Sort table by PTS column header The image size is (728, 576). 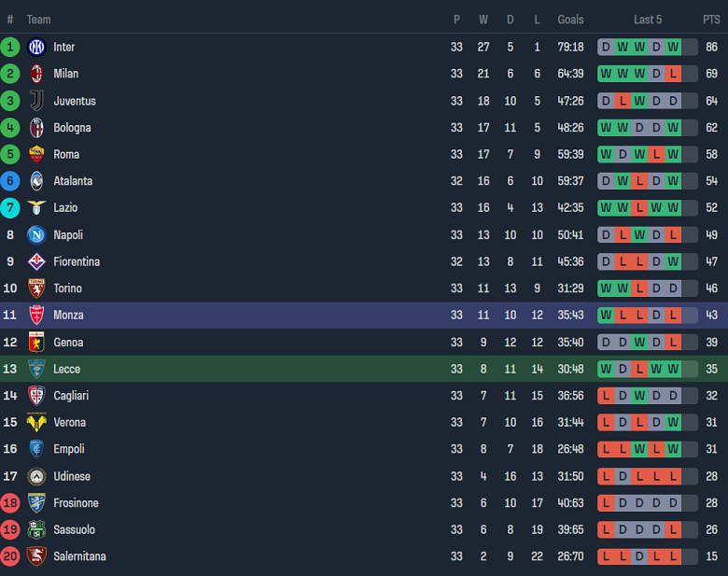click(711, 20)
